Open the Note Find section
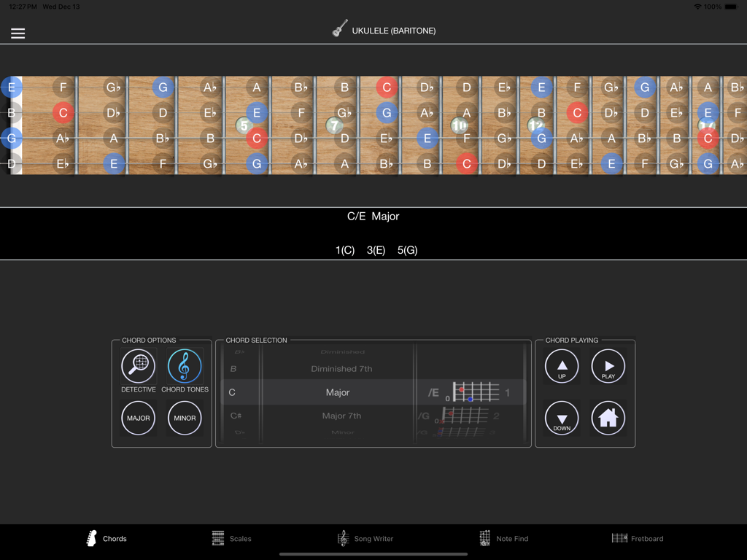 [504, 538]
